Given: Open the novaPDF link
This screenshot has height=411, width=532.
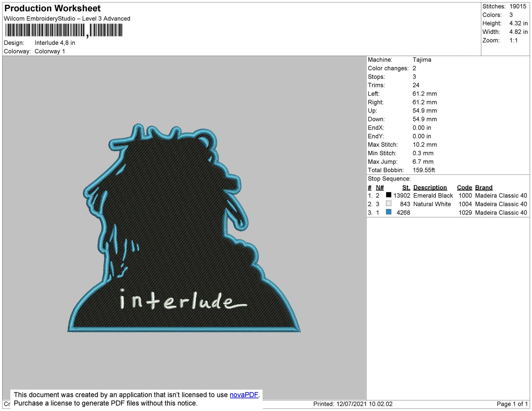Looking at the screenshot, I should (x=244, y=395).
